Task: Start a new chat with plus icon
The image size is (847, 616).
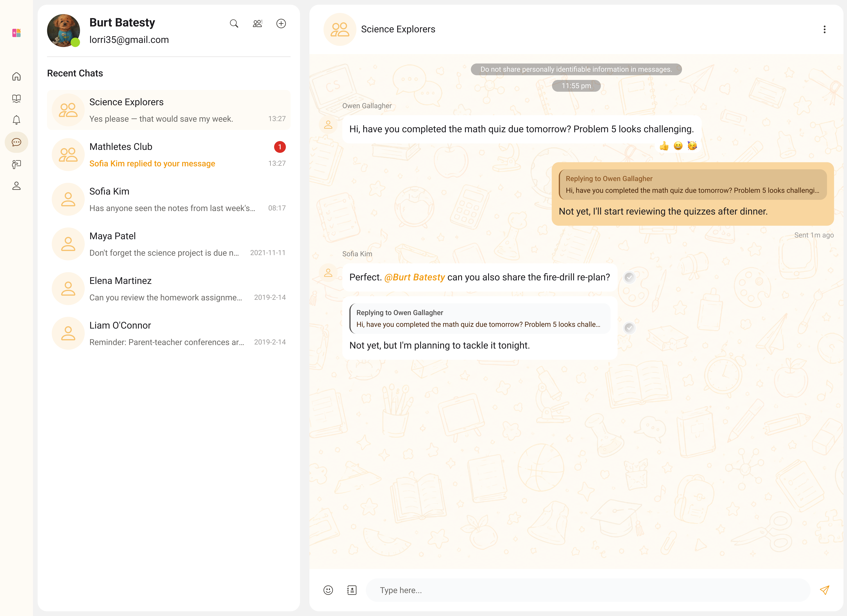Action: pyautogui.click(x=281, y=24)
